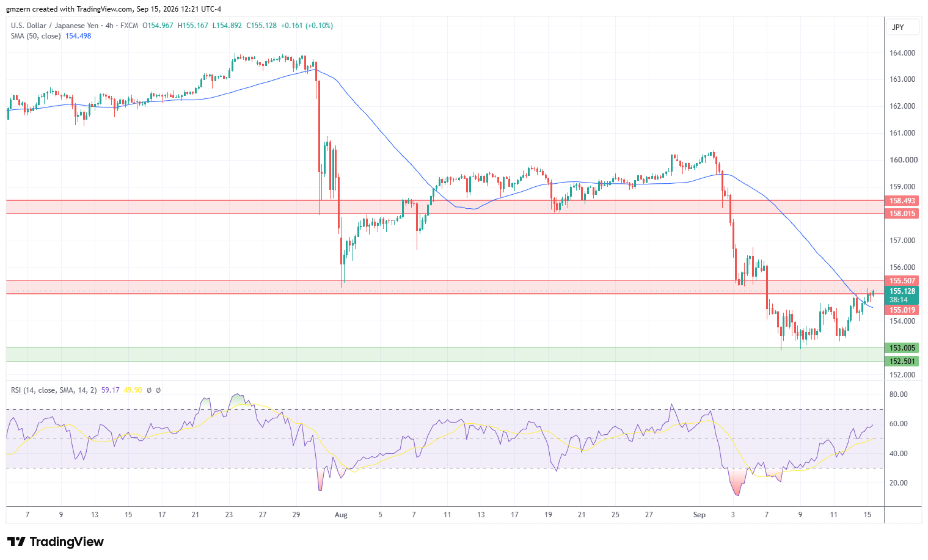Click the RSI moving average value 49.90
Screen dimensions: 928x560
(x=133, y=390)
